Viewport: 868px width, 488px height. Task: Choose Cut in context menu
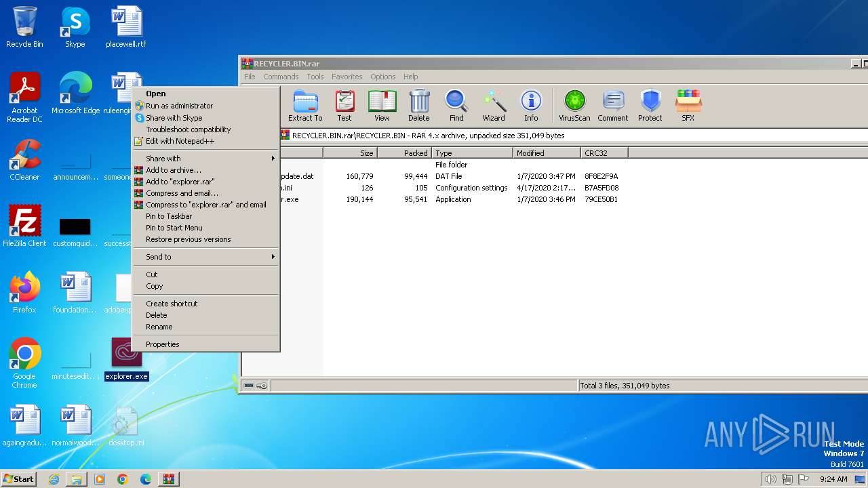point(205,274)
